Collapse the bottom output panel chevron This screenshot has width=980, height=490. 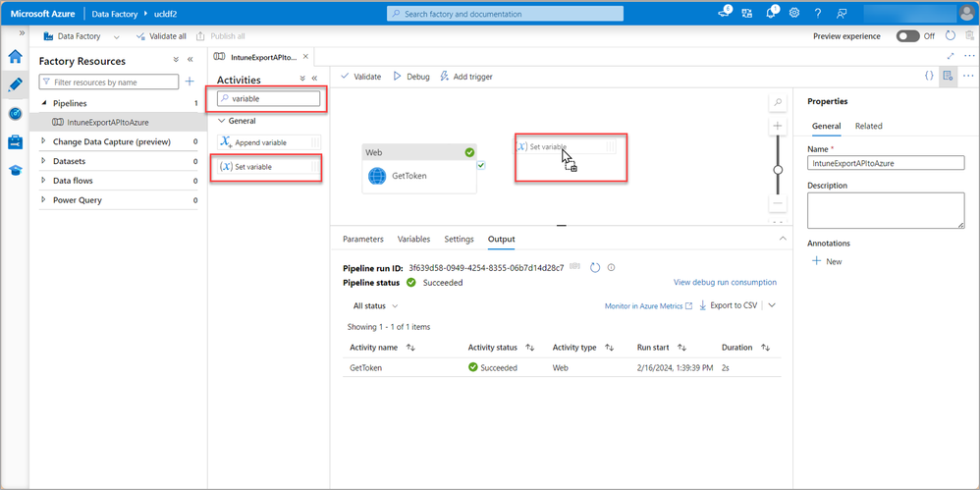click(x=783, y=238)
